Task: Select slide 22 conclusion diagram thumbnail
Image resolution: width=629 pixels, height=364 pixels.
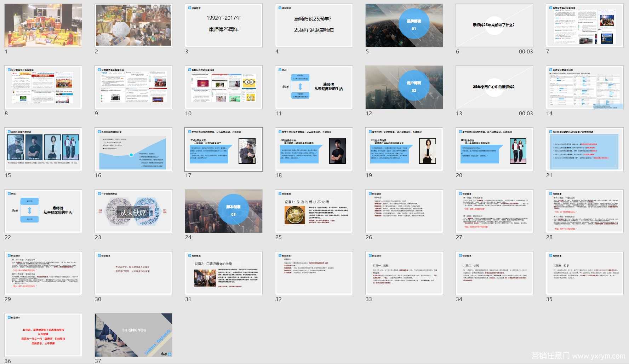Action: [x=43, y=211]
